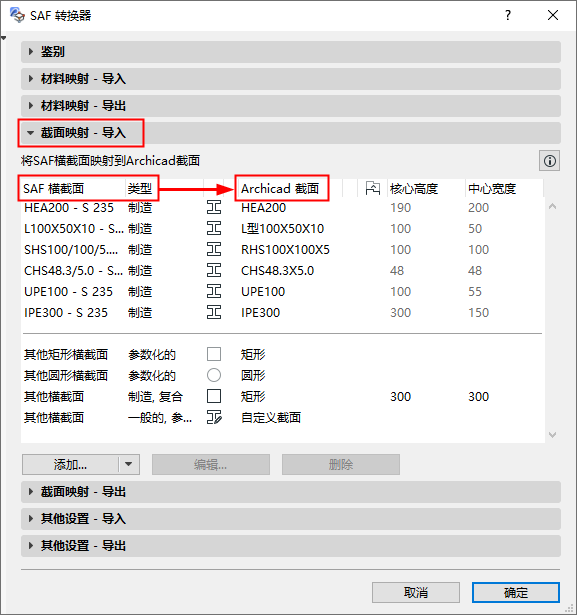Click the profile icon in CHS48.3/5.0 row

point(214,271)
